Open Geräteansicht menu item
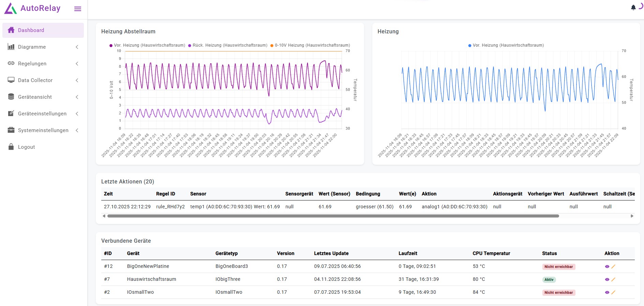 (35, 97)
